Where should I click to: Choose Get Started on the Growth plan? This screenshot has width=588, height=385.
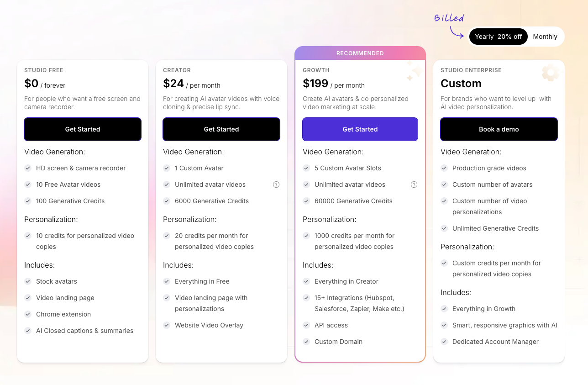pyautogui.click(x=360, y=129)
